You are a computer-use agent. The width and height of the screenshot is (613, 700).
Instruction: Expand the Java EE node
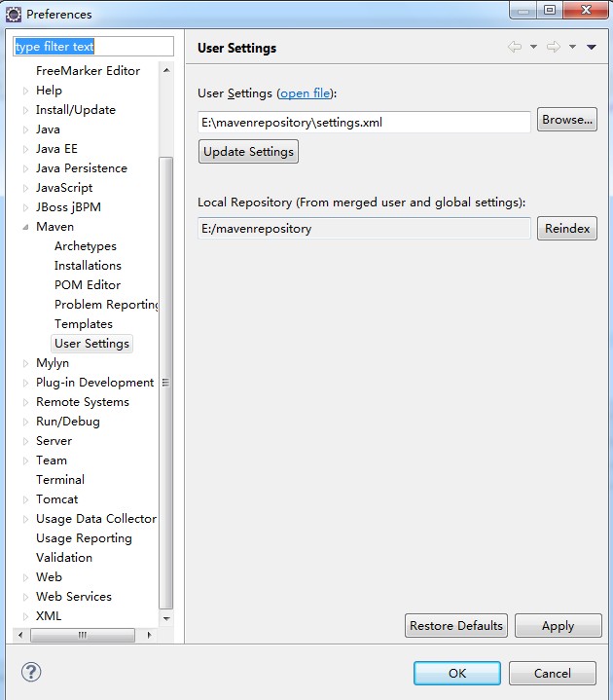[26, 149]
